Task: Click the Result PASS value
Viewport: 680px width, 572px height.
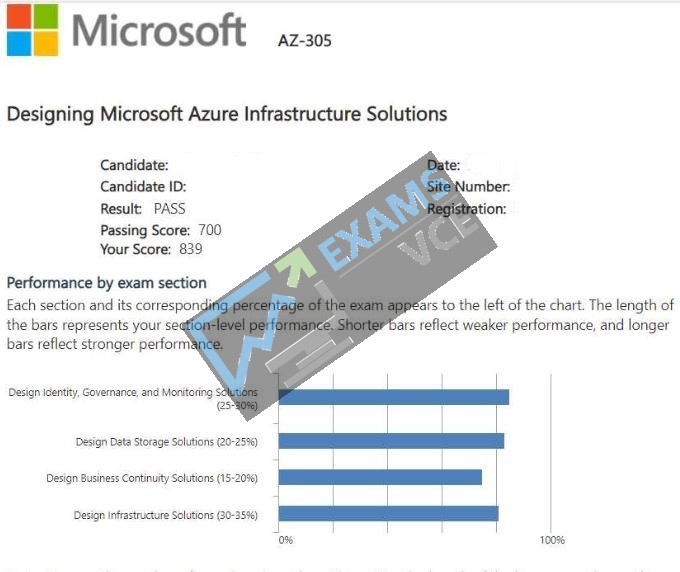Action: tap(170, 209)
